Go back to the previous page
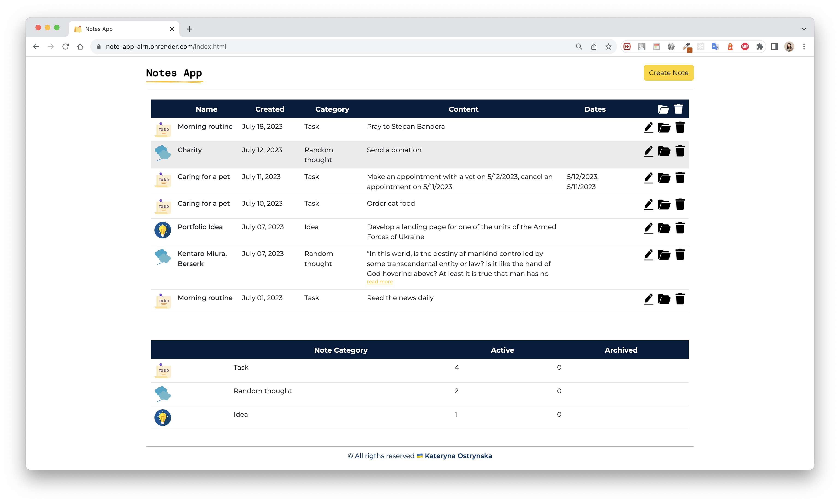Viewport: 840px width, 504px height. (36, 47)
